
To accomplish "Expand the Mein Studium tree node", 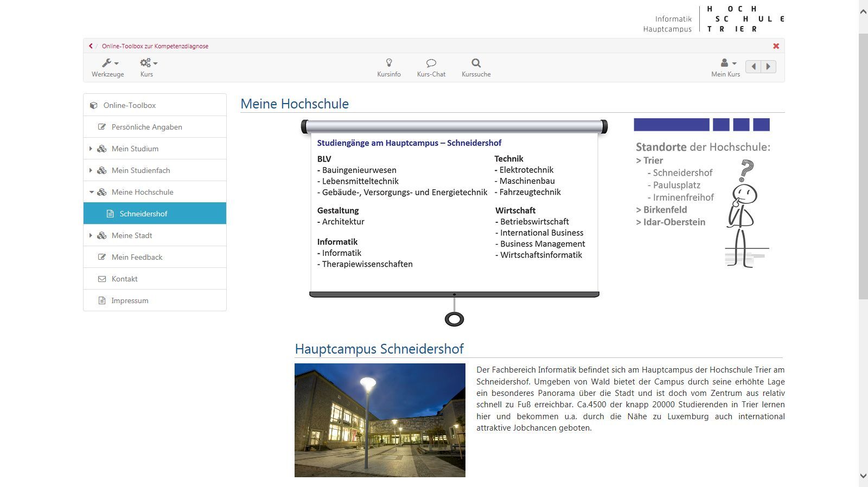I will point(91,149).
